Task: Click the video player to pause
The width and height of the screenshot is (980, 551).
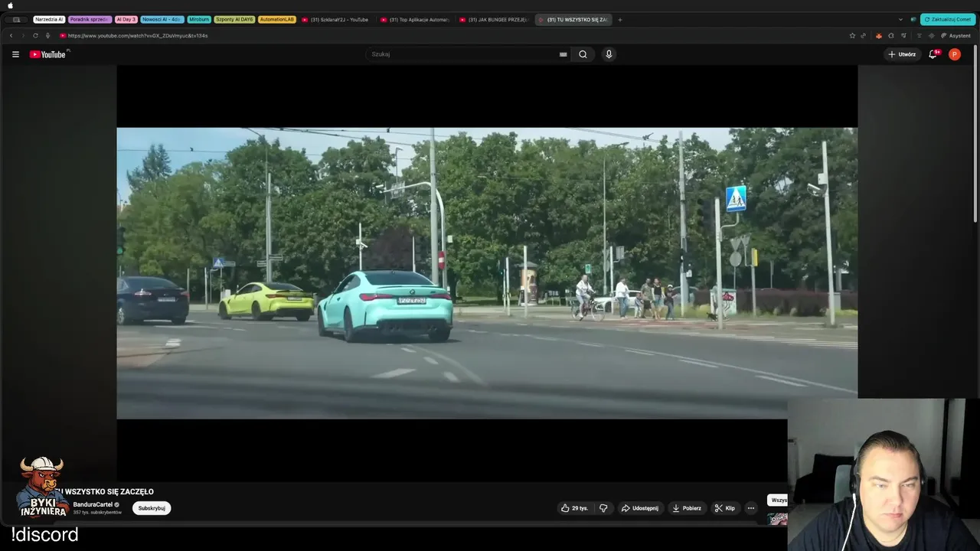Action: point(487,273)
